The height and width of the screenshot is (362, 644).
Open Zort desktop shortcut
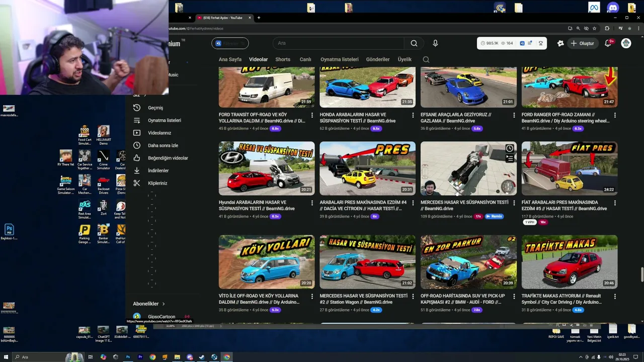click(x=103, y=208)
